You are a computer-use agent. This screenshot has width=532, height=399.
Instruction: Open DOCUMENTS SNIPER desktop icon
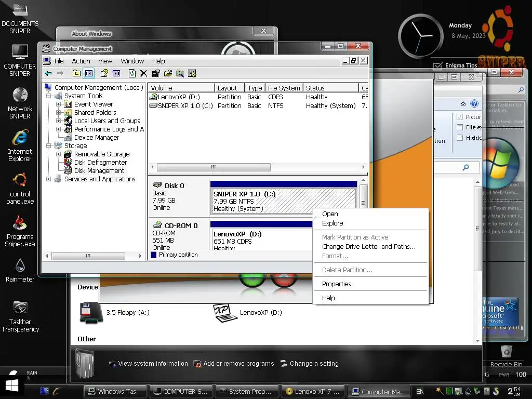[x=20, y=19]
